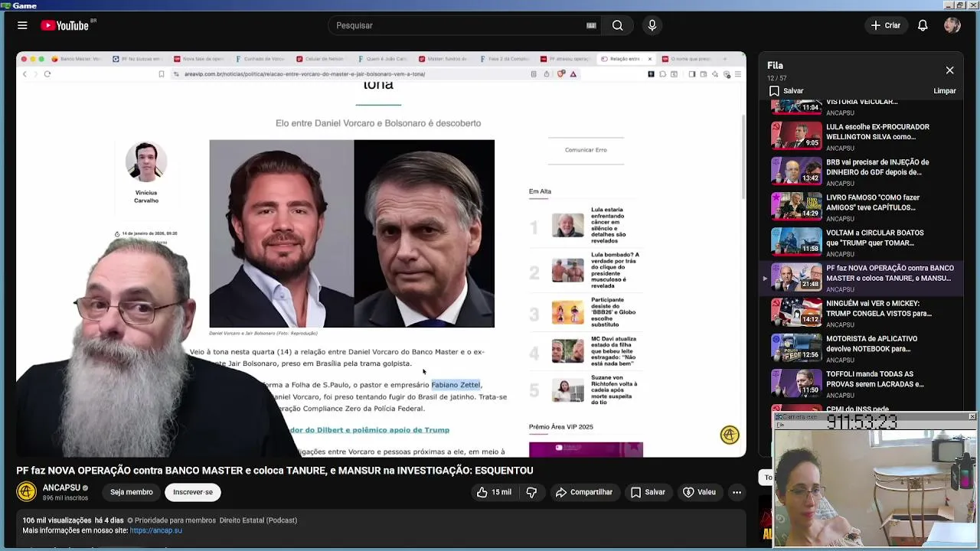Viewport: 980px width, 551px height.
Task: Like the video (15 mil)
Action: [x=494, y=492]
